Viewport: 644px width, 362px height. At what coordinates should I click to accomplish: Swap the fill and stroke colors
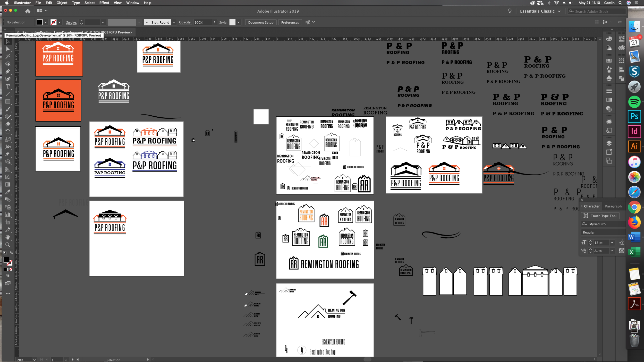[x=11, y=253]
